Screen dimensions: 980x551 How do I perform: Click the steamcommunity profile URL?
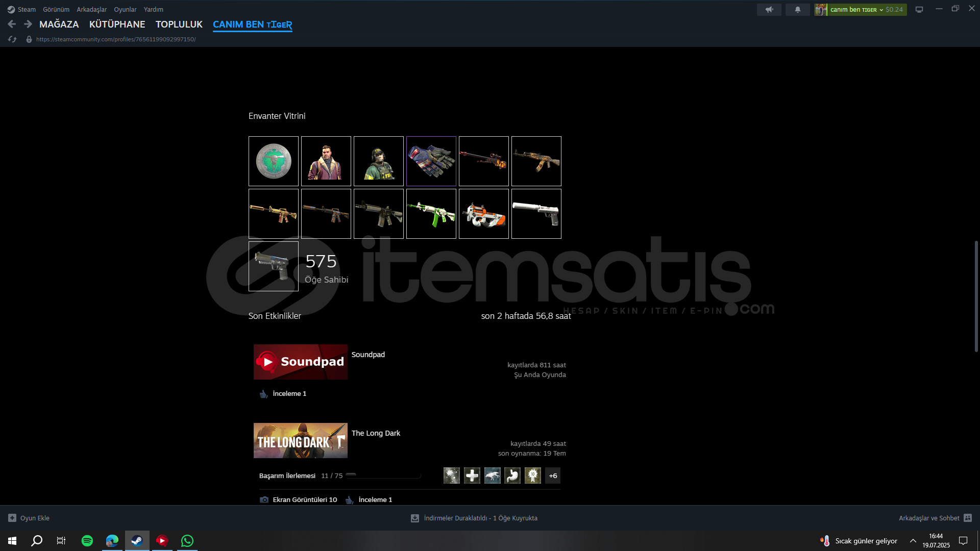pyautogui.click(x=116, y=39)
